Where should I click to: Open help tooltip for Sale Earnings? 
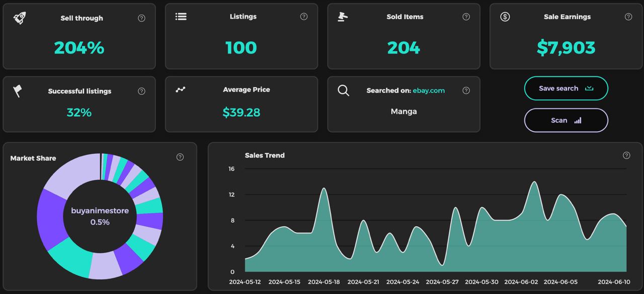[x=628, y=17]
